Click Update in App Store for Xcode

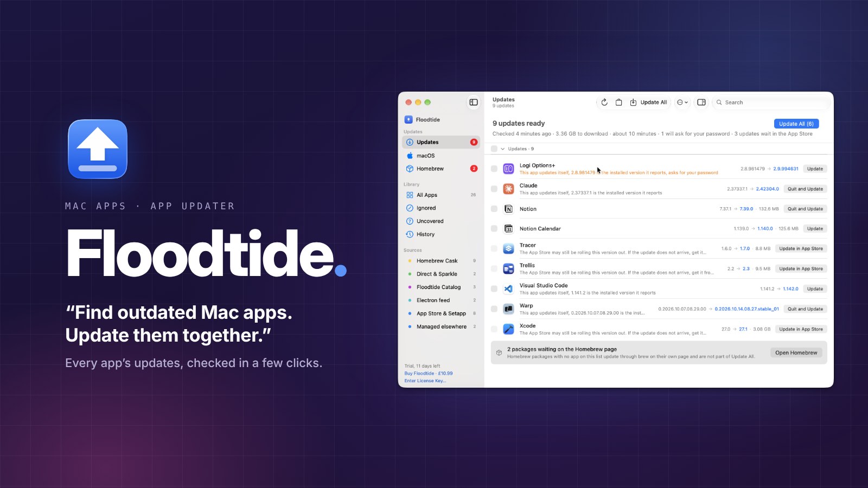coord(801,329)
